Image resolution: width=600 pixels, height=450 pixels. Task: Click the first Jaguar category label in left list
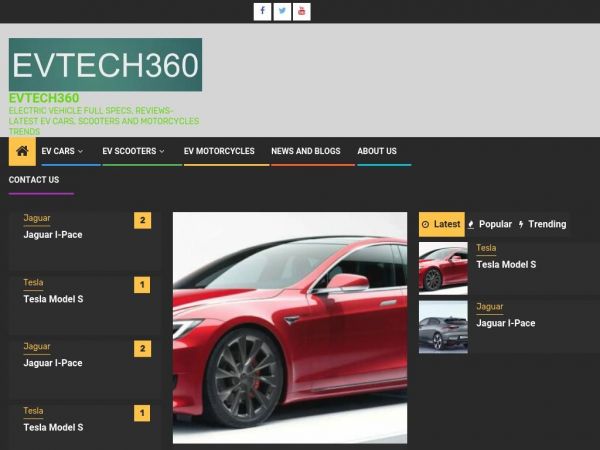tap(37, 218)
